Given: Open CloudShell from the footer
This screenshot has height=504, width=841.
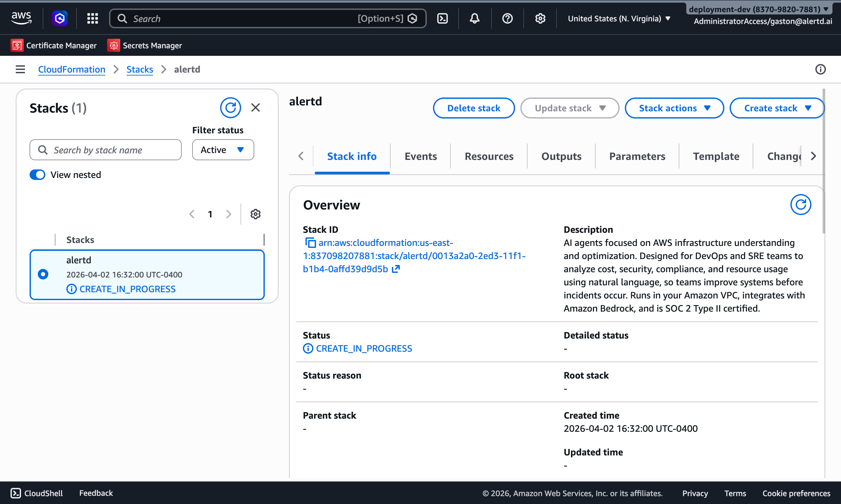Looking at the screenshot, I should click(x=37, y=493).
